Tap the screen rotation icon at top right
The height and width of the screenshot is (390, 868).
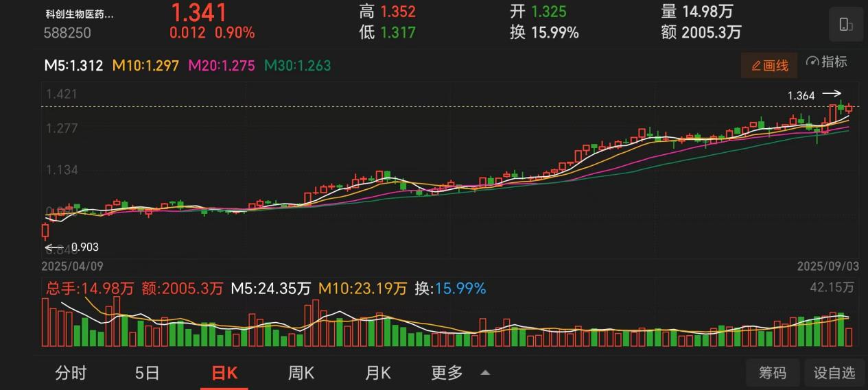(845, 25)
